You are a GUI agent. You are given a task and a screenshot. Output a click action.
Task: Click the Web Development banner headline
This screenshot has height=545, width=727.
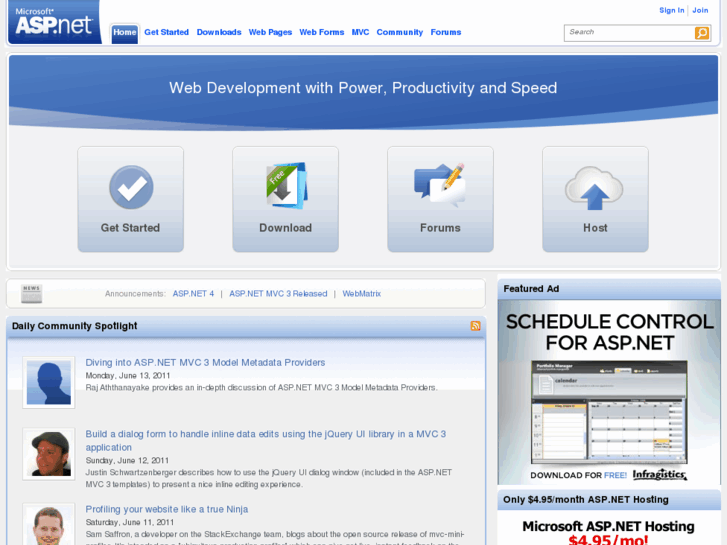pos(363,88)
